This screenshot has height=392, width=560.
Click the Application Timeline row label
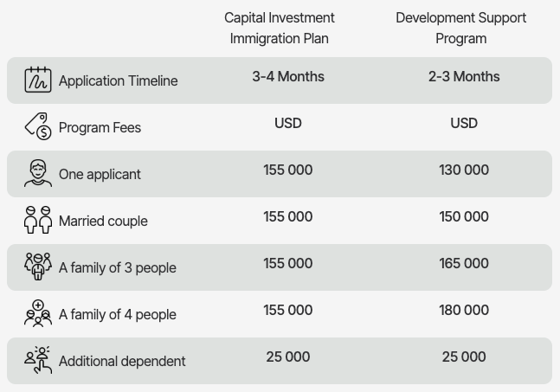tap(118, 81)
